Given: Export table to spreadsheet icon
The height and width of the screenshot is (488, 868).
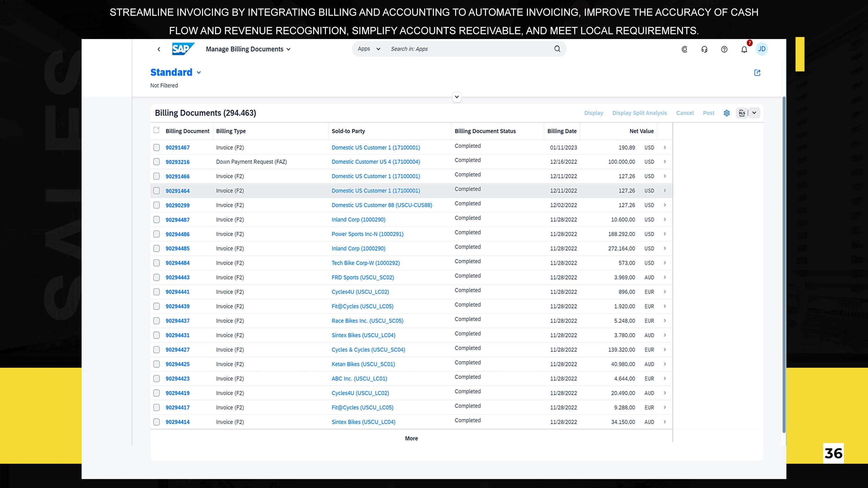Looking at the screenshot, I should click(x=742, y=113).
